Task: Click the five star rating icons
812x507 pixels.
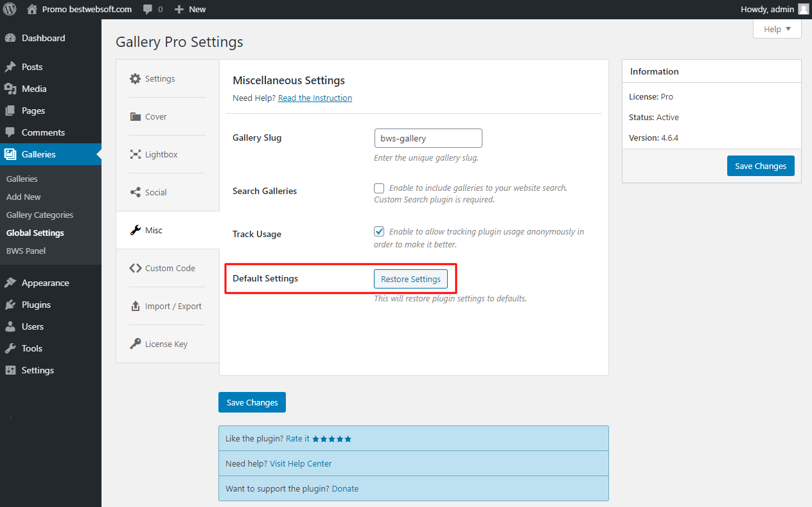Action: (x=331, y=439)
